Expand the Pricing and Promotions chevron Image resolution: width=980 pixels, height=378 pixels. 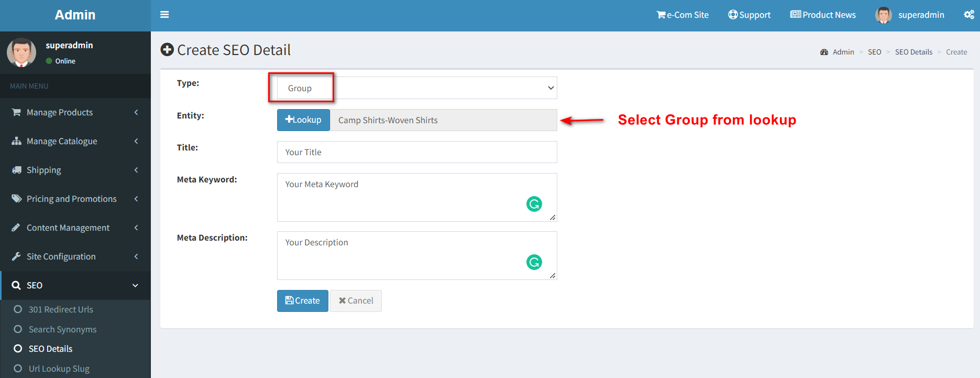136,199
